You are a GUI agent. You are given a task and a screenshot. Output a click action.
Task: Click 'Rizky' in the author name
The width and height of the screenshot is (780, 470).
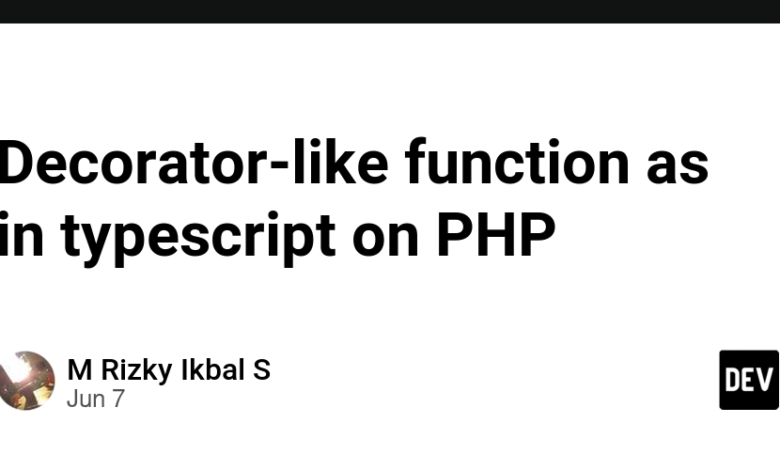click(x=137, y=371)
